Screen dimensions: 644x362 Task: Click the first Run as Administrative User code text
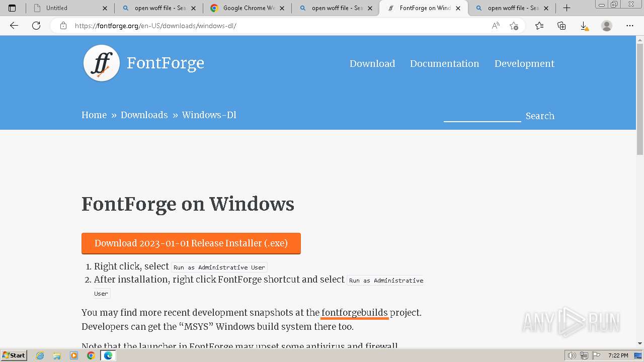[x=219, y=267]
